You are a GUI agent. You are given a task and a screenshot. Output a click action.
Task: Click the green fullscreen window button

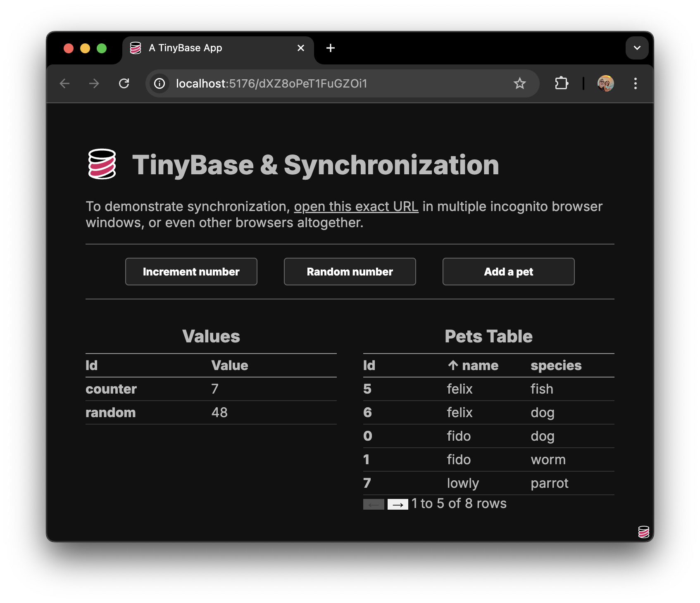pos(102,48)
